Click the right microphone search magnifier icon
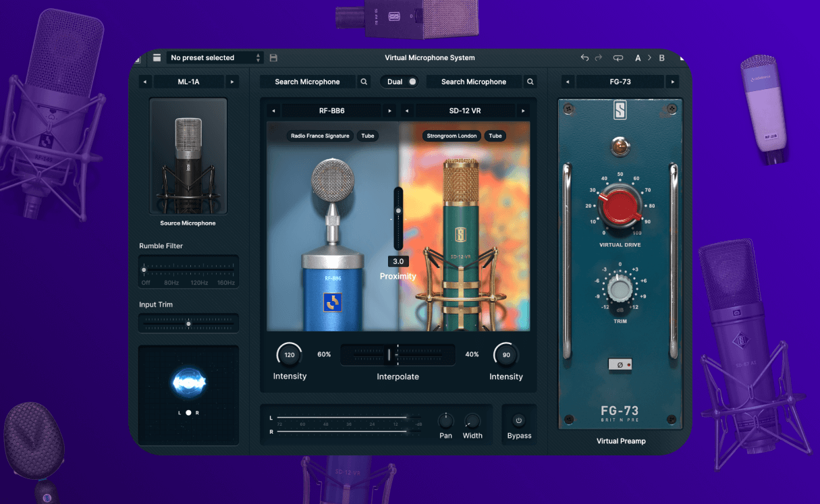Screen dimensions: 820x504 tap(530, 82)
